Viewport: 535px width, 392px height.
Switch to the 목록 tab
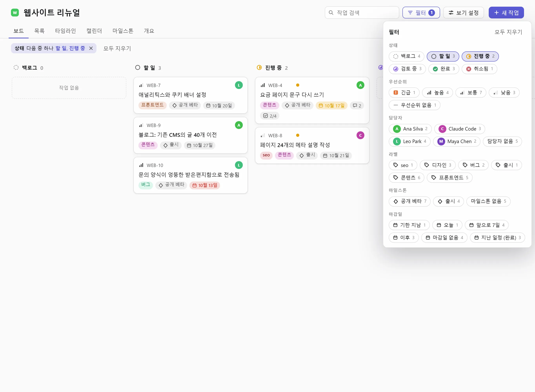pyautogui.click(x=39, y=31)
